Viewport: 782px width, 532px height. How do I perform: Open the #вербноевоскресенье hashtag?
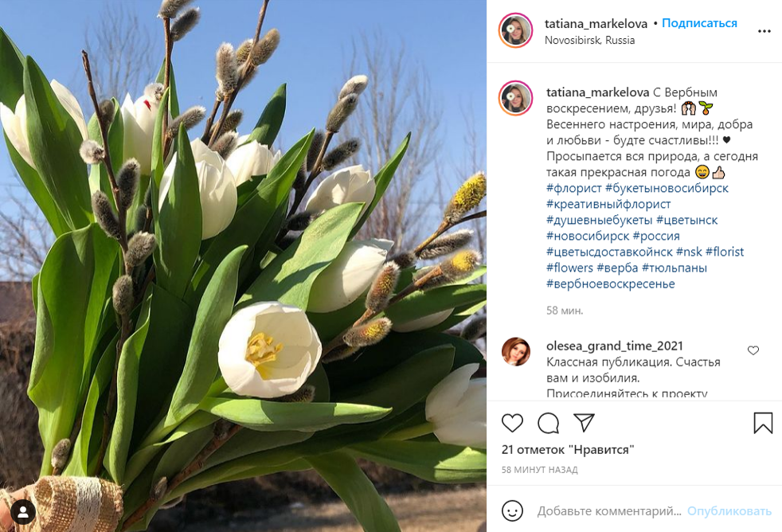point(611,284)
